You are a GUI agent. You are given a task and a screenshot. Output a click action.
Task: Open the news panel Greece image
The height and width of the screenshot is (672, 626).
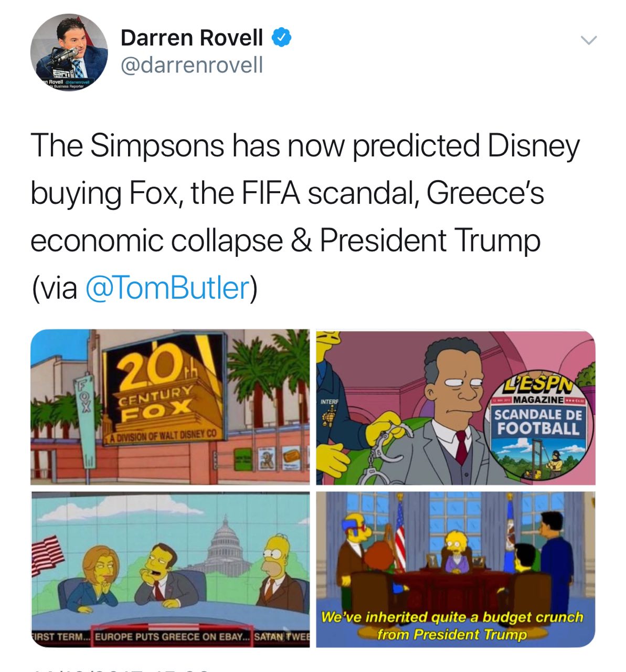170,570
